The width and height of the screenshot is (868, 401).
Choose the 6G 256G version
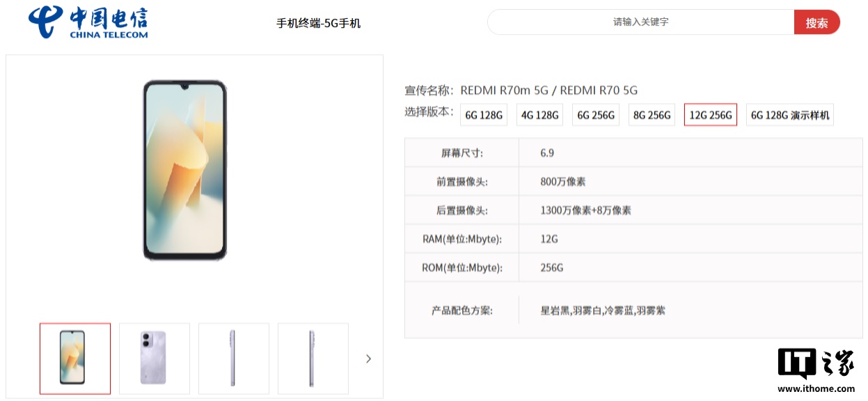(x=596, y=115)
